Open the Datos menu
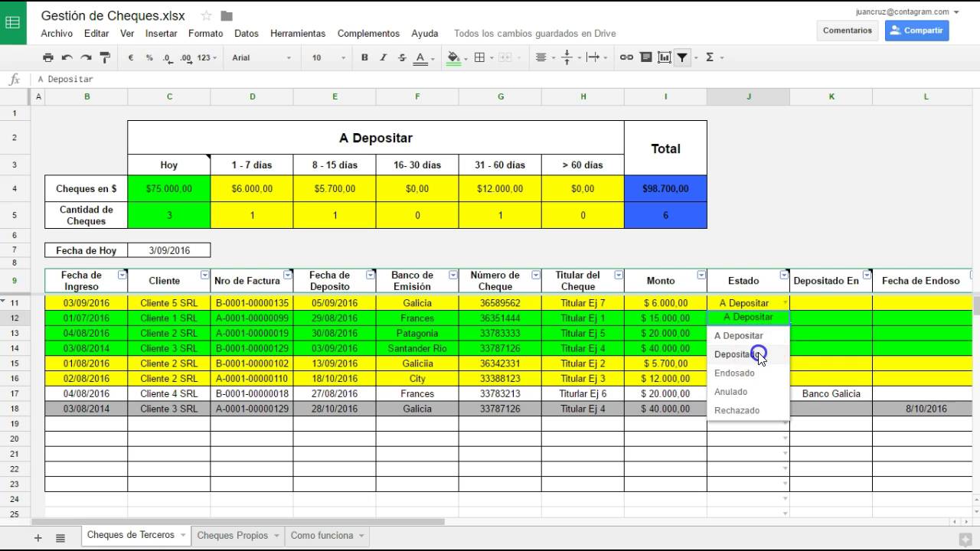The width and height of the screenshot is (980, 551). click(247, 34)
